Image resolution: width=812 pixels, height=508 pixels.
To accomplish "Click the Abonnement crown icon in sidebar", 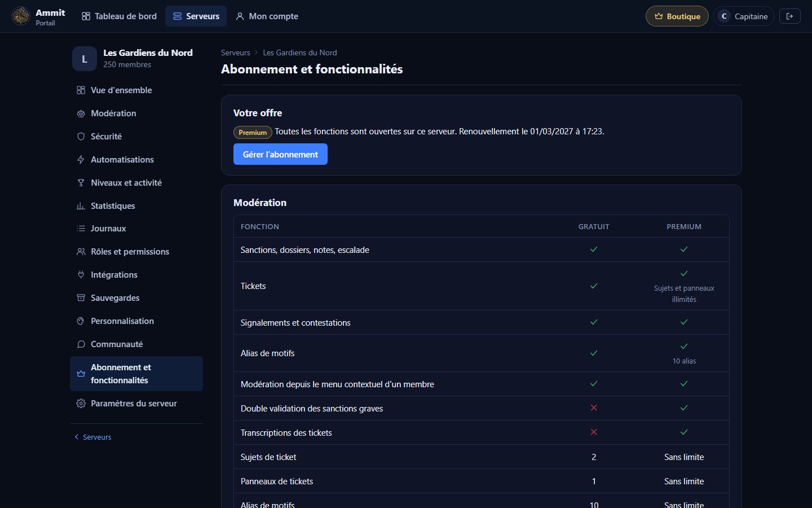I will pyautogui.click(x=81, y=374).
